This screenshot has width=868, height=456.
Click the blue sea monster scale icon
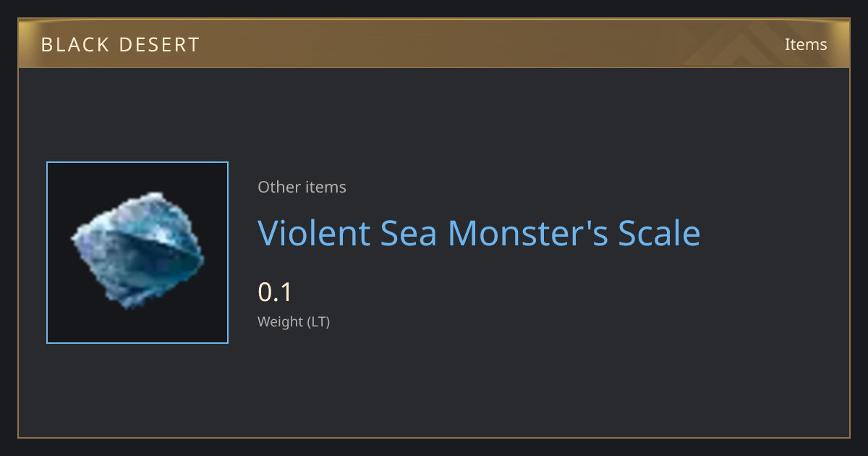137,250
